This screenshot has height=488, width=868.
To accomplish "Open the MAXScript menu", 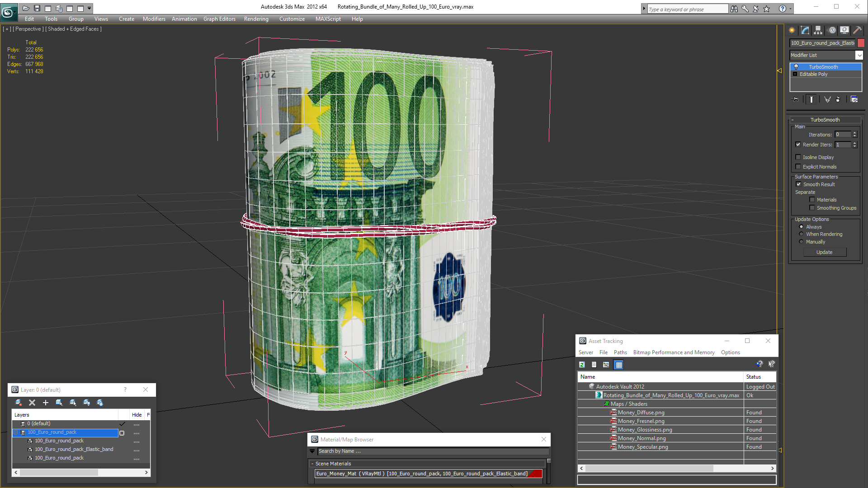I will pyautogui.click(x=328, y=19).
